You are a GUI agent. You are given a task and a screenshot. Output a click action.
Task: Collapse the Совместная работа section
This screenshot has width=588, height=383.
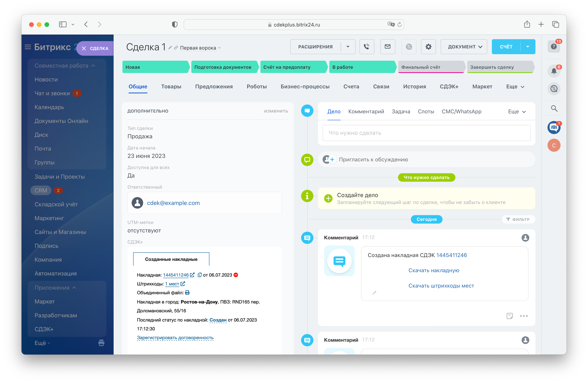tap(93, 65)
